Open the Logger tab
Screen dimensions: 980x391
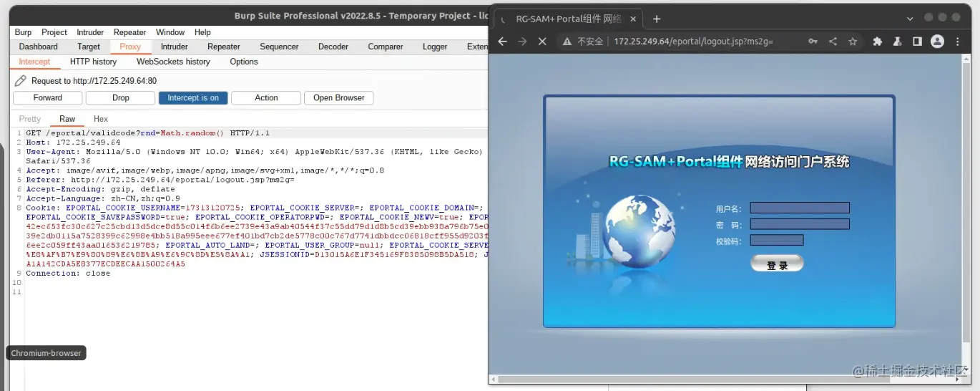coord(435,47)
